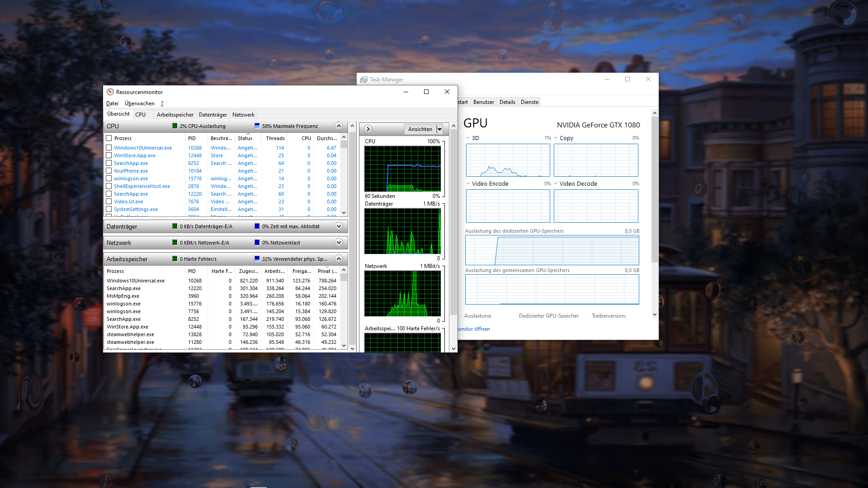This screenshot has height=488, width=868.
Task: Expand the Datenträger section
Action: tap(339, 226)
